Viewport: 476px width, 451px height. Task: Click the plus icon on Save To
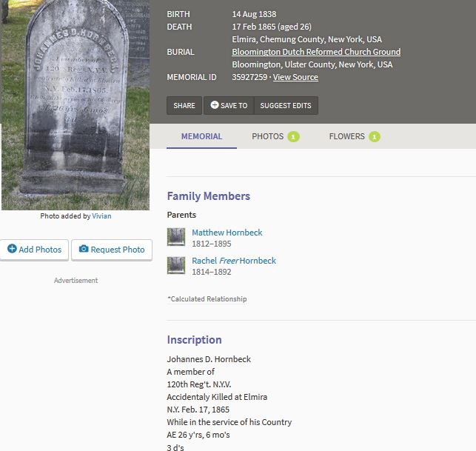[x=215, y=104]
